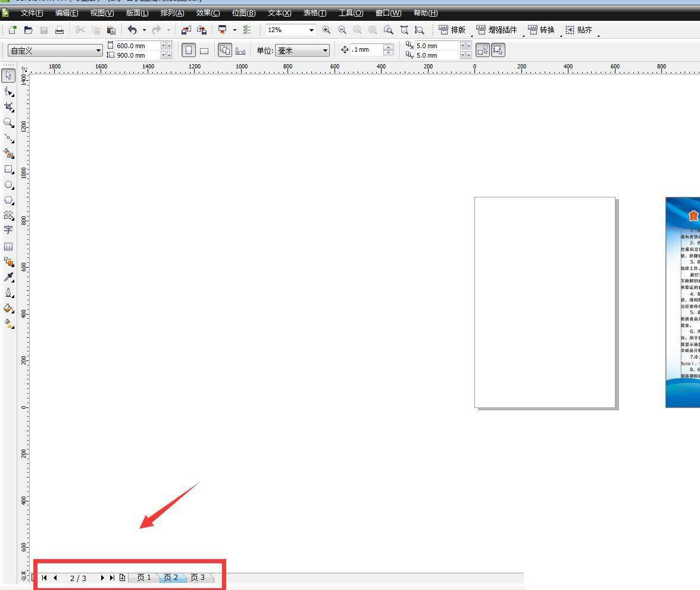
Task: Switch to the 页 3 page tab
Action: [x=198, y=578]
